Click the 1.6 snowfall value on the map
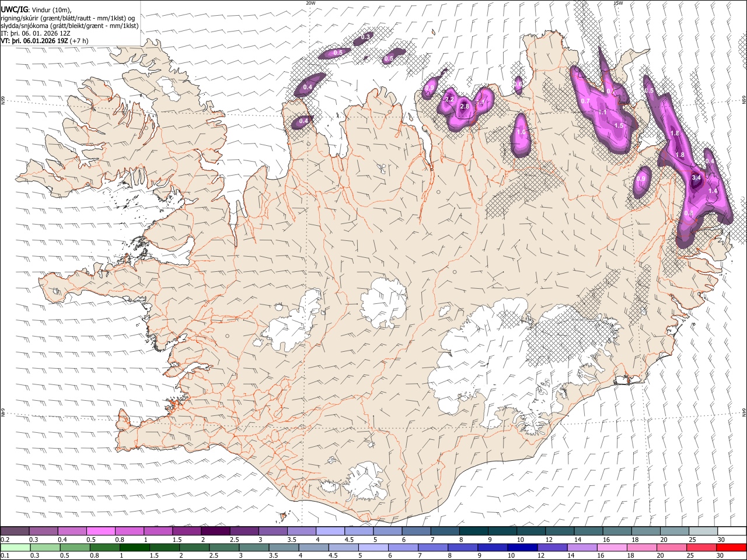747x560 pixels. click(521, 132)
